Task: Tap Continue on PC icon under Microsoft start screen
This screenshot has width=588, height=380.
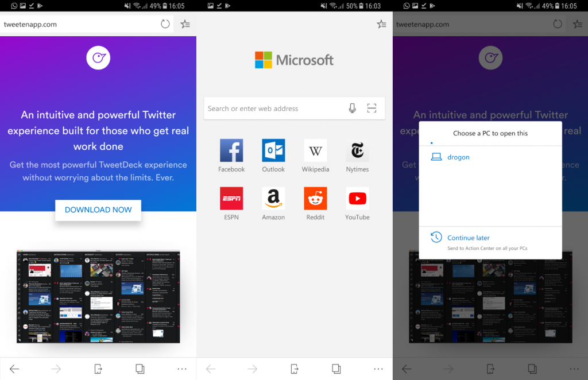Action: 295,369
